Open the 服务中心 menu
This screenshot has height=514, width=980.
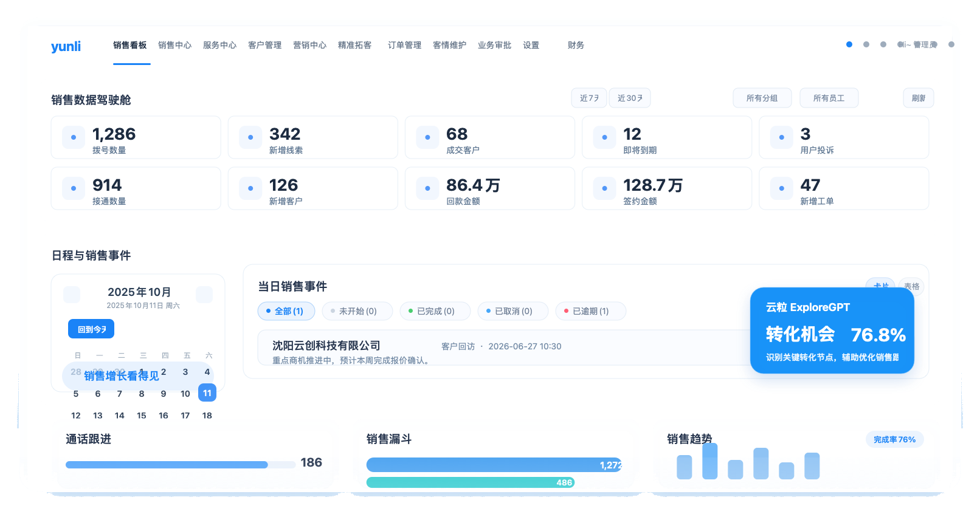[220, 45]
